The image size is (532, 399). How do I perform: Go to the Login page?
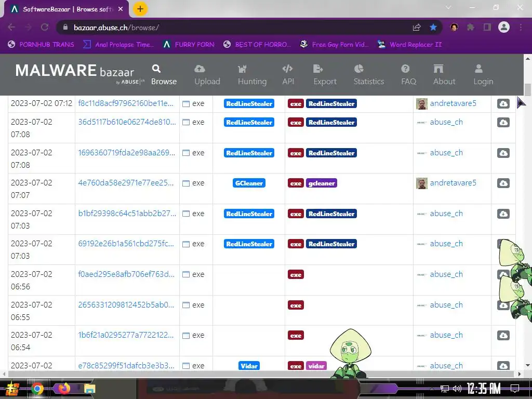click(x=483, y=75)
